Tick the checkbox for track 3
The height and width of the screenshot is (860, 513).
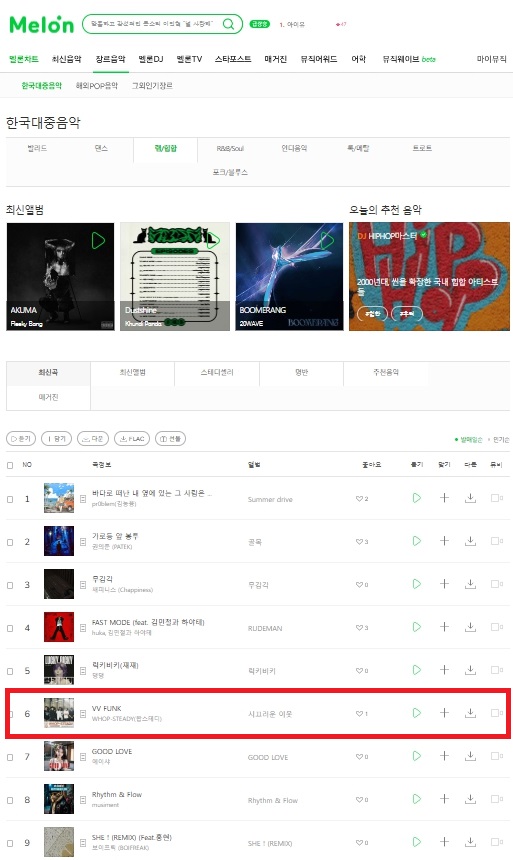(10, 585)
